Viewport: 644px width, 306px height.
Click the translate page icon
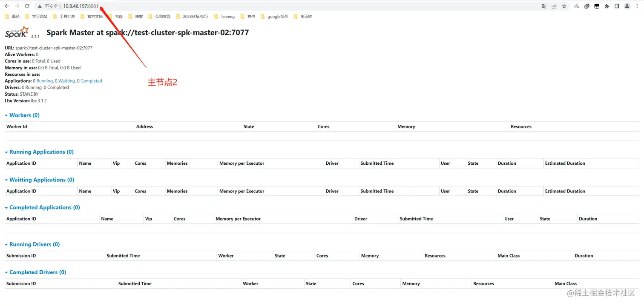[x=544, y=6]
